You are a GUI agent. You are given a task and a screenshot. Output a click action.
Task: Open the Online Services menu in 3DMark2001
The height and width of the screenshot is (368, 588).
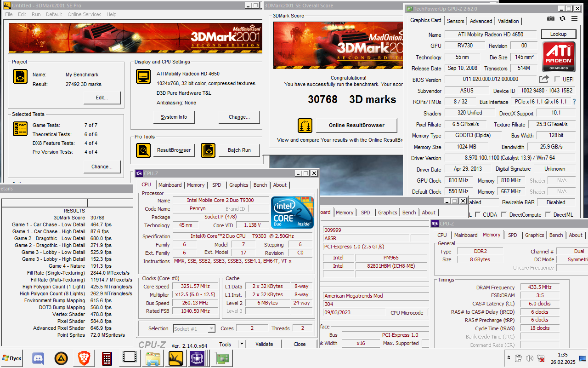pyautogui.click(x=85, y=14)
